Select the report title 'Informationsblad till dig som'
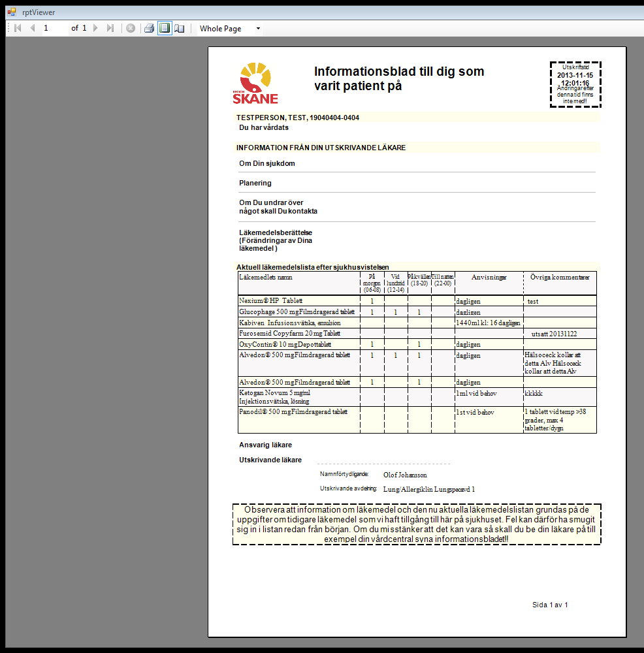Screen dimensions: 644x653 [x=399, y=71]
